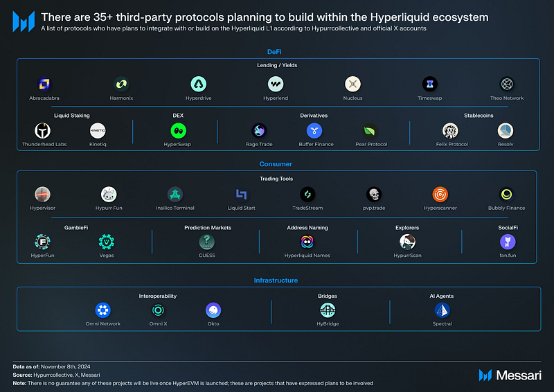Viewport: 554px width, 392px height.
Task: Select the GUESS question mark icon
Action: tap(206, 242)
